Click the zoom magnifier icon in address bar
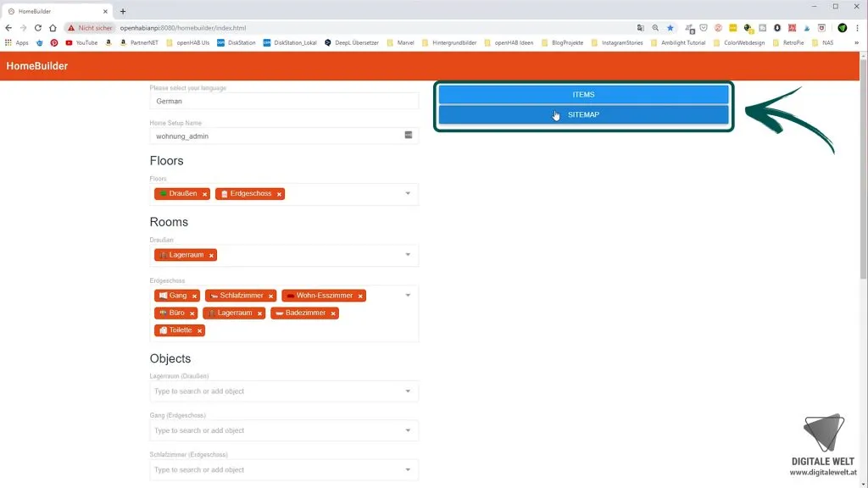 [x=655, y=28]
